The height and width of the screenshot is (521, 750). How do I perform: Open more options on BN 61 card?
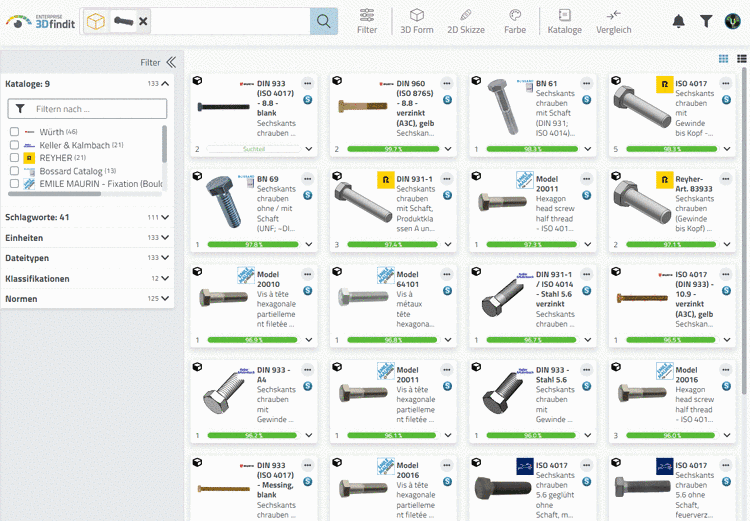(x=586, y=83)
